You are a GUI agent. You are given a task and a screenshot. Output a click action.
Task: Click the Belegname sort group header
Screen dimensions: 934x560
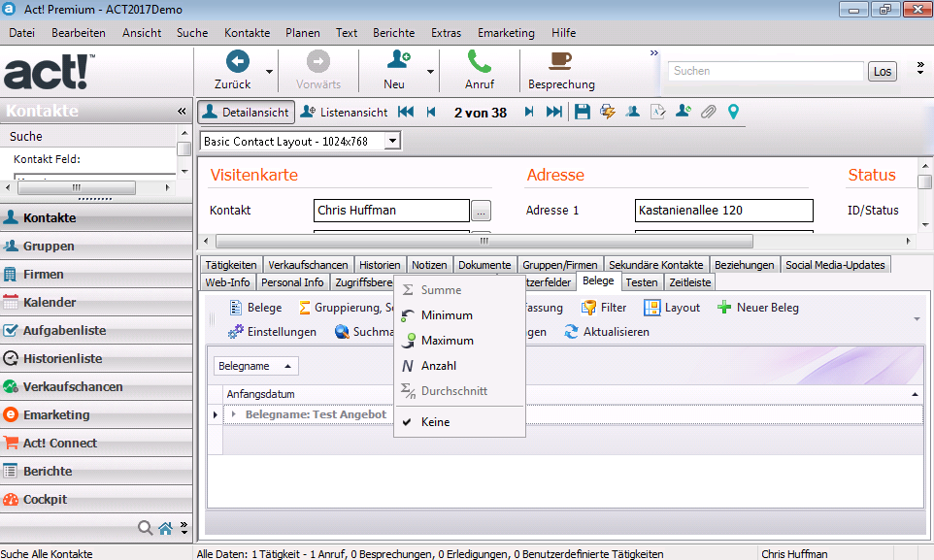[x=255, y=366]
